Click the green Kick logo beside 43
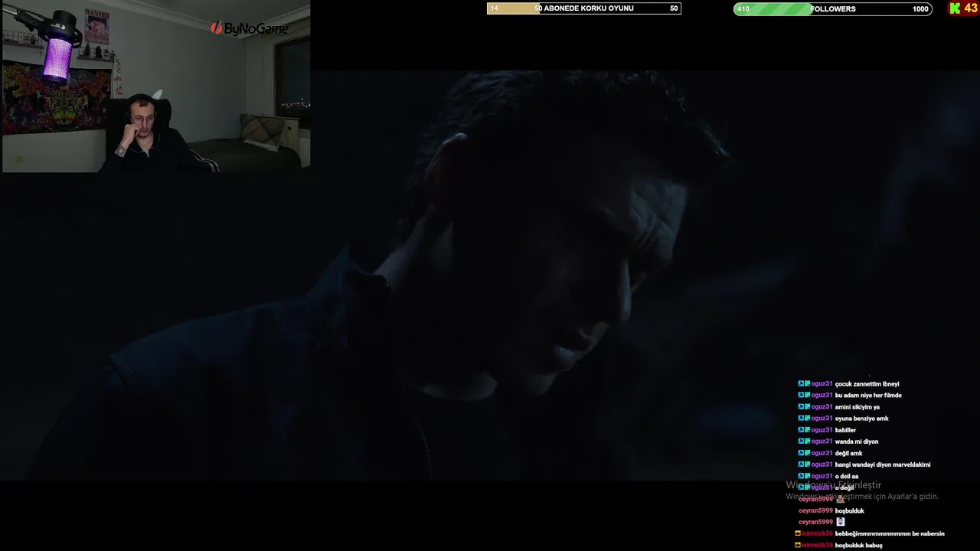980x551 pixels. (x=955, y=8)
